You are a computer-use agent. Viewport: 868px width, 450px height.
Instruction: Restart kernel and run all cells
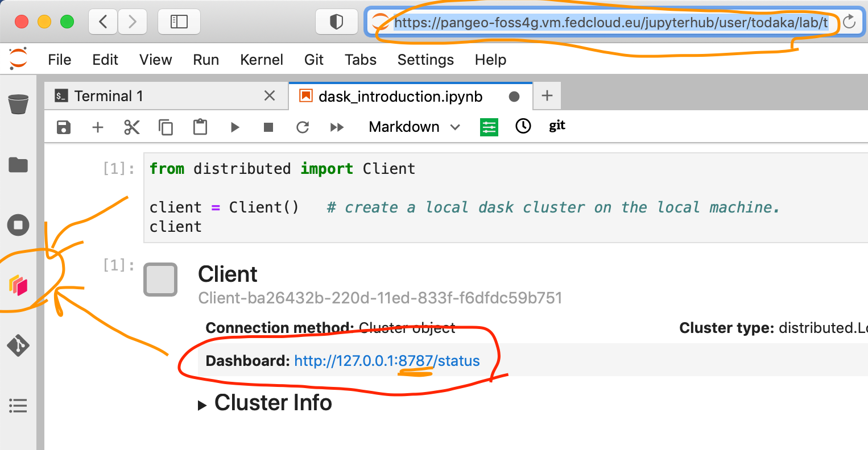337,127
